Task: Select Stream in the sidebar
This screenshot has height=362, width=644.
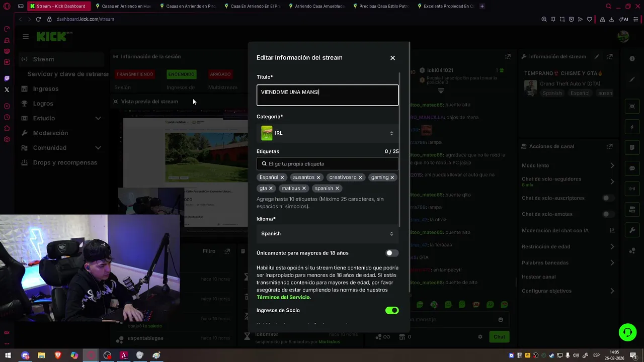Action: (61, 59)
